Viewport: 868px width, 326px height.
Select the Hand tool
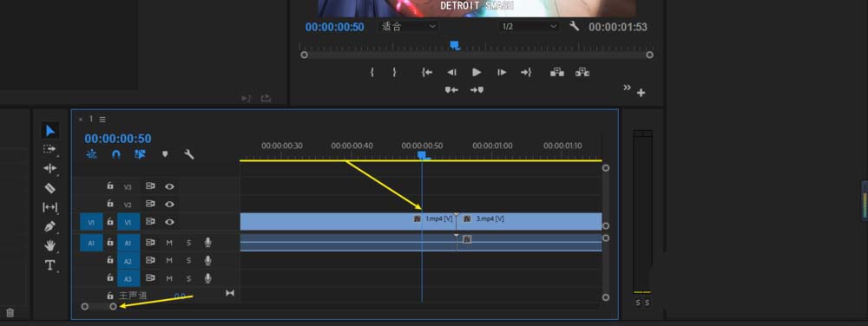click(49, 245)
